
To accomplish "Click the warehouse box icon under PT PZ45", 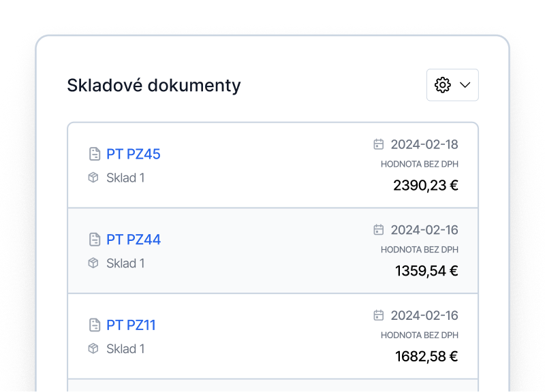I will point(93,178).
